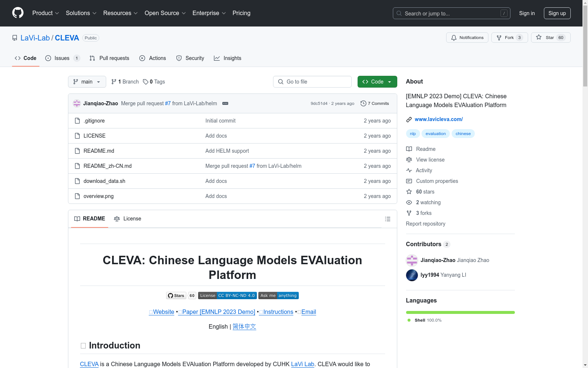Expand the Resources menu
Viewport: 588px width, 368px height.
pos(121,13)
